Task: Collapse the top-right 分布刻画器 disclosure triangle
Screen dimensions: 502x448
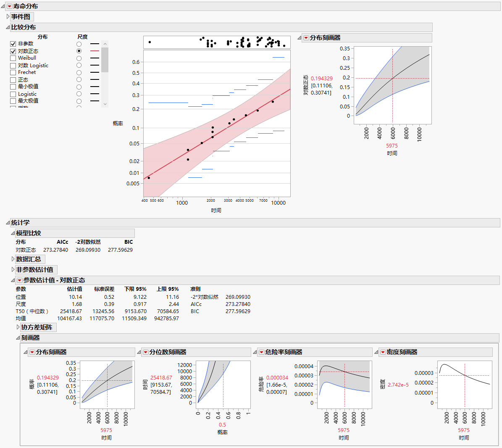Action: click(300, 38)
